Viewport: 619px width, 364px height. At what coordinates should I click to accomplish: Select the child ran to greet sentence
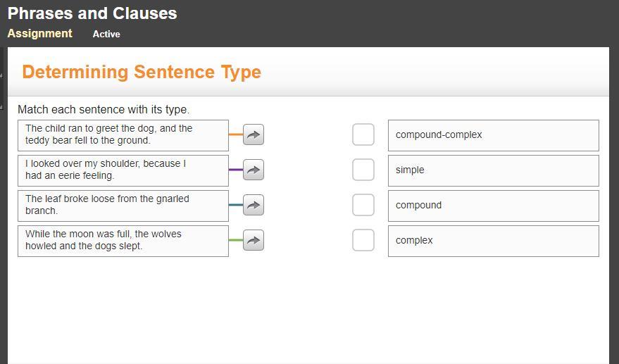tap(123, 135)
